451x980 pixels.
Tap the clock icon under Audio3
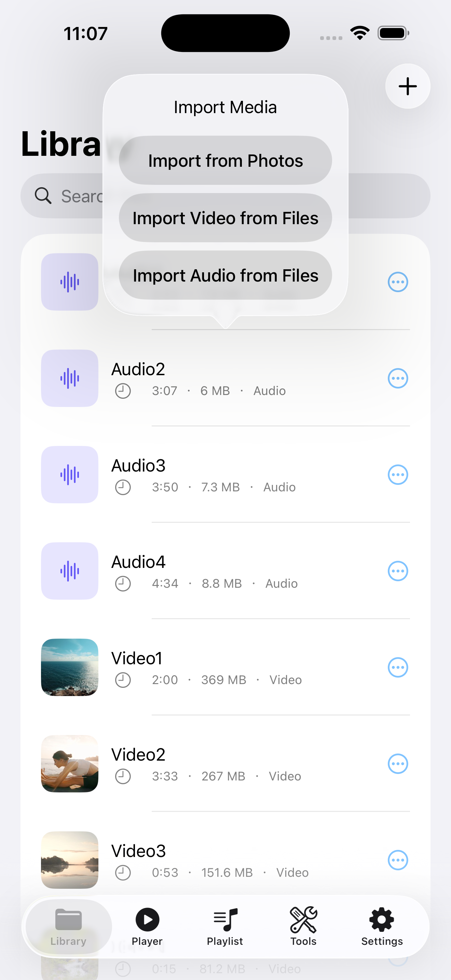[x=123, y=487]
